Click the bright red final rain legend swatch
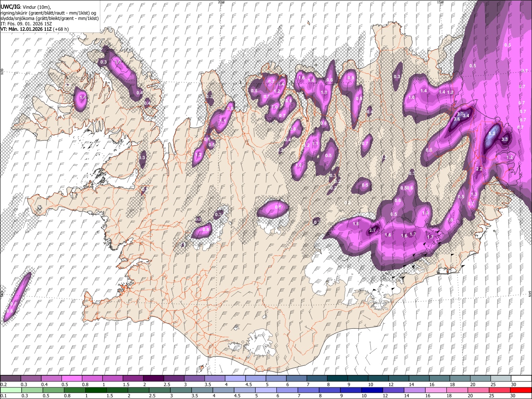Screen dimensions: 532x399 [x=521, y=390]
